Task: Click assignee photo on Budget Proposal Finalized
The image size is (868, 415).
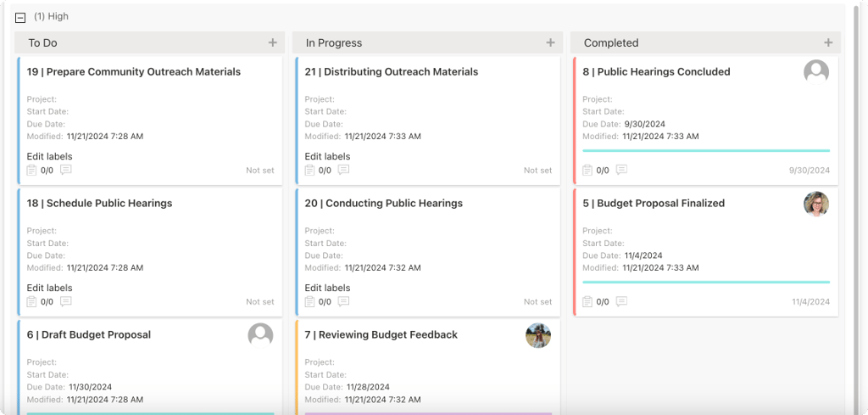Action: coord(816,204)
